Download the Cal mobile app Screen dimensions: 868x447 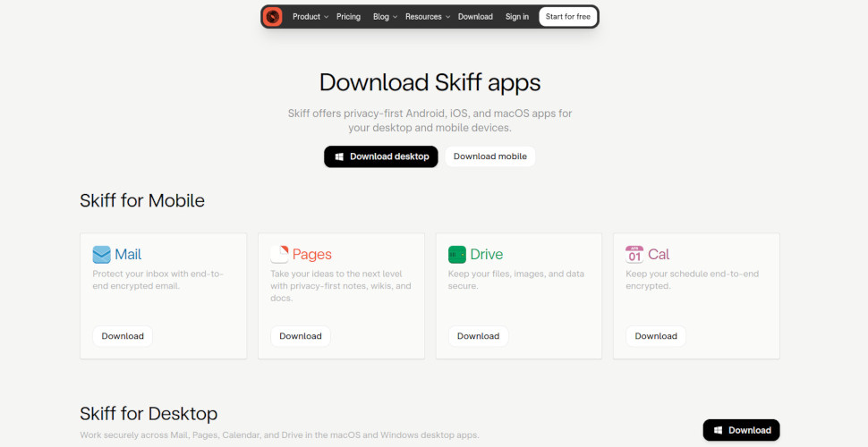pyautogui.click(x=655, y=336)
